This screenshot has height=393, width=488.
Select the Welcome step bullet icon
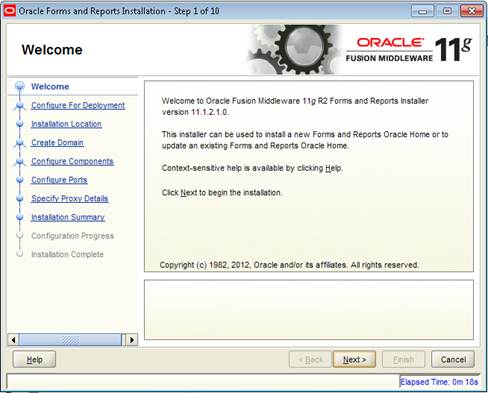tap(20, 86)
